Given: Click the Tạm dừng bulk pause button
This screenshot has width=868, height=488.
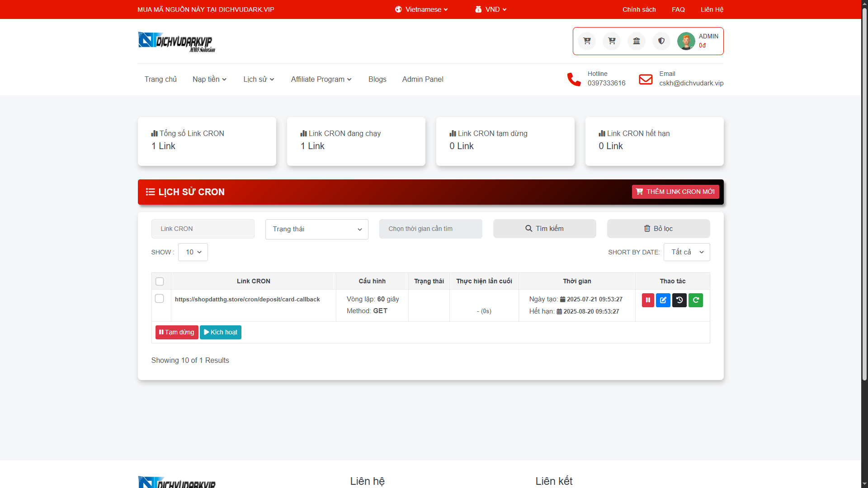Looking at the screenshot, I should point(177,332).
